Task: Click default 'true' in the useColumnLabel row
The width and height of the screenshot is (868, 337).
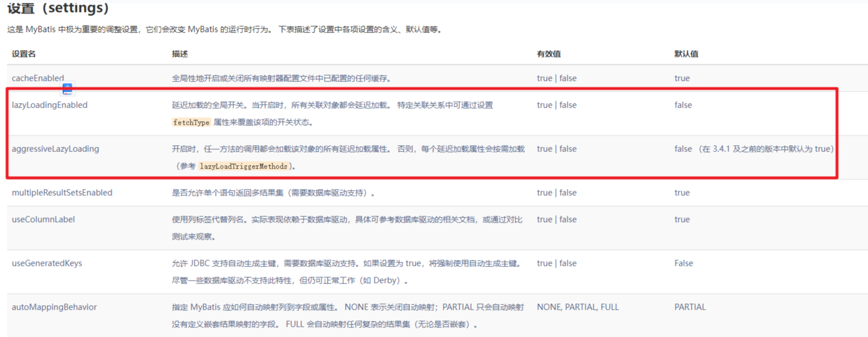Action: (682, 219)
